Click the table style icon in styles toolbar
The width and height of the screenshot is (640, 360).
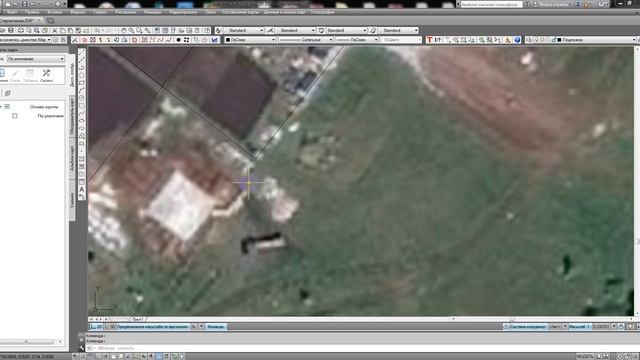tap(321, 31)
